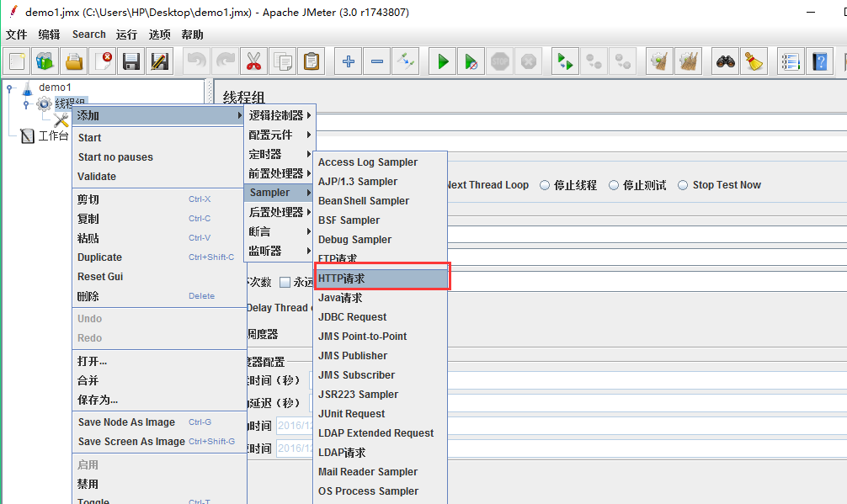Click the Shutdown toolbar icon
Image resolution: width=847 pixels, height=504 pixels.
528,61
